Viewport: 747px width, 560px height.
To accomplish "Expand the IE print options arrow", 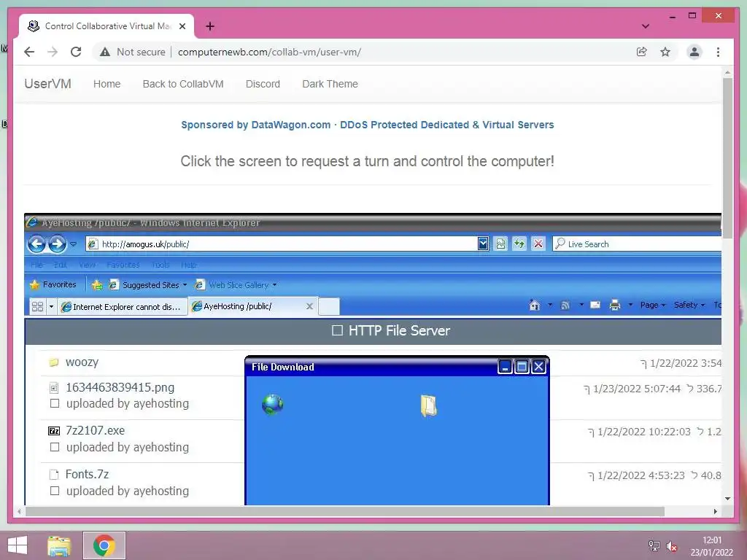I will click(x=630, y=305).
